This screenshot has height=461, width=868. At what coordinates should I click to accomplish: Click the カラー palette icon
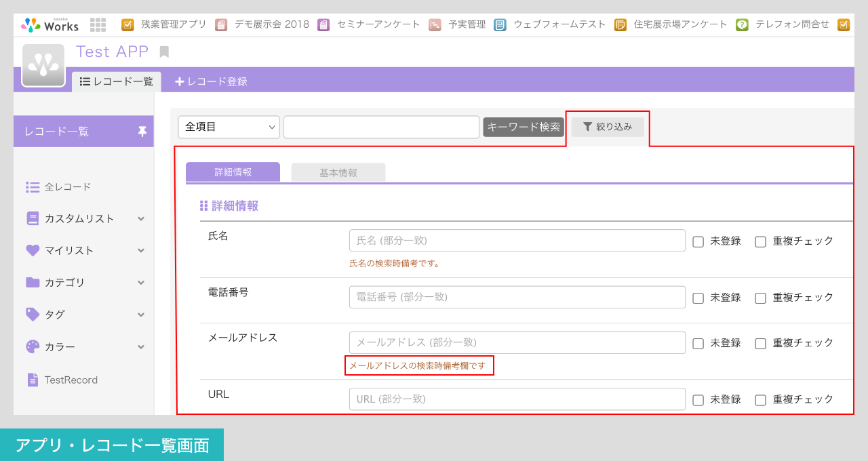pos(33,346)
